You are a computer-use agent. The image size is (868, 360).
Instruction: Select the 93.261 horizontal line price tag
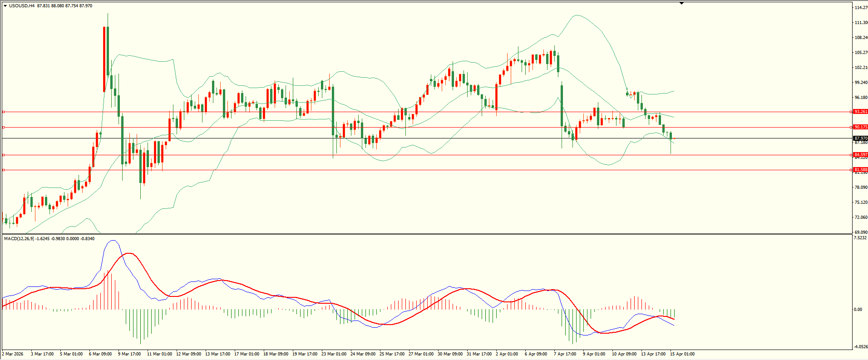(860, 112)
